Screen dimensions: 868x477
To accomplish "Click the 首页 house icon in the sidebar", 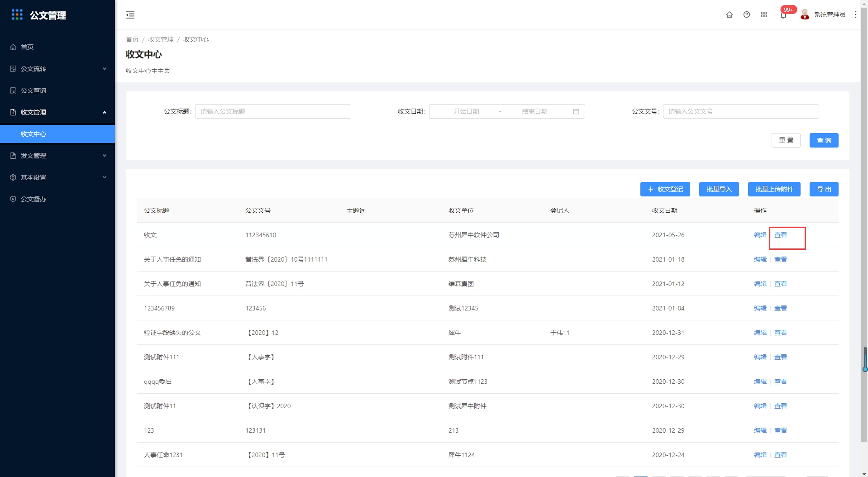I will 13,47.
